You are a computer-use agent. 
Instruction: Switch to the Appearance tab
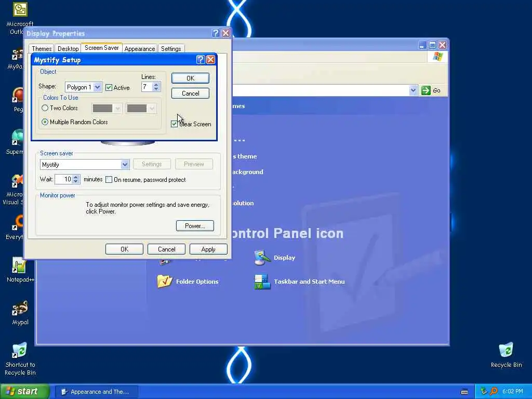pos(139,48)
